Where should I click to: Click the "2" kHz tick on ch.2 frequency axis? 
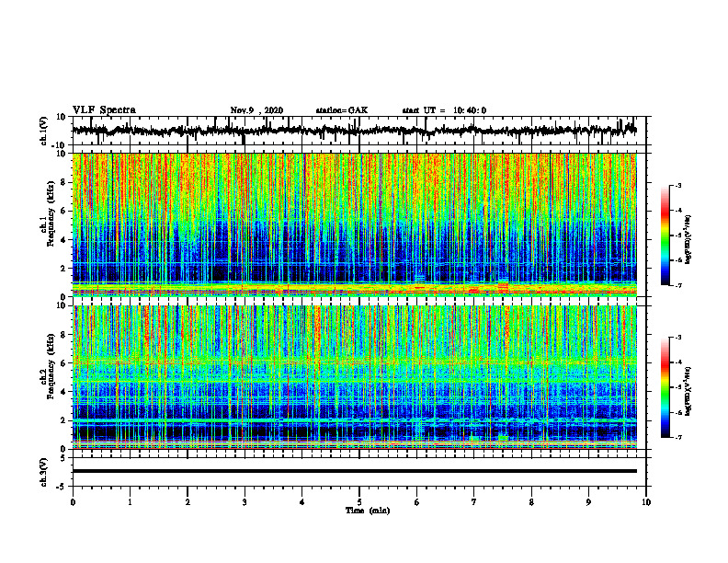pos(63,420)
